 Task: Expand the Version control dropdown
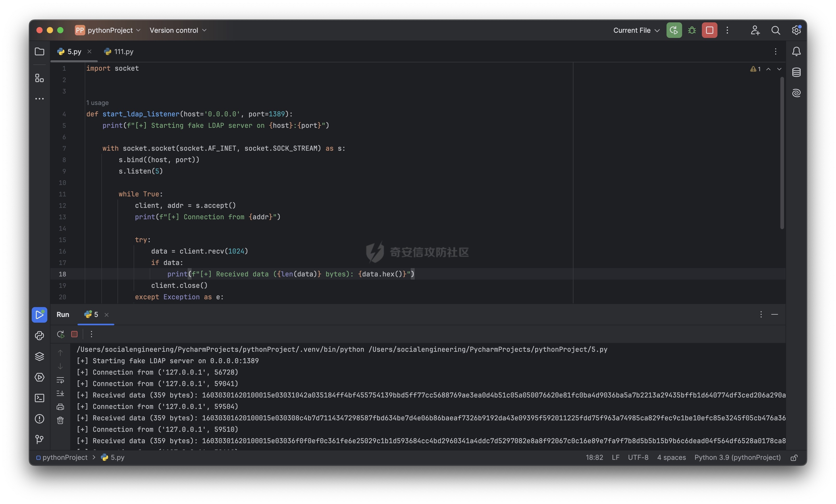pos(178,30)
